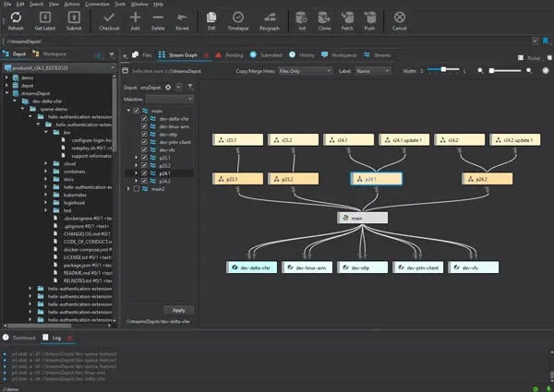Click the Refresh toolbar icon

tap(14, 18)
